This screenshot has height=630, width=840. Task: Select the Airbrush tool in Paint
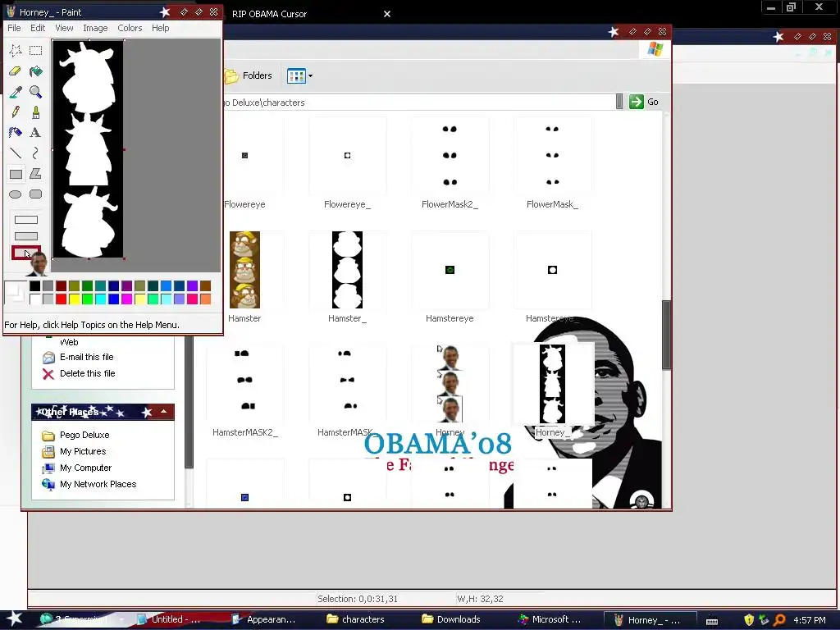16,132
